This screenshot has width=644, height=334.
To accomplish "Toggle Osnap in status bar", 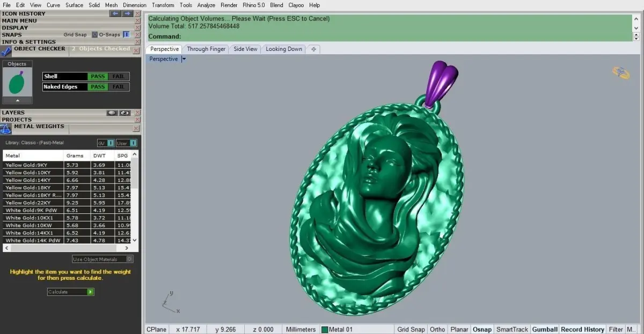I will click(482, 329).
